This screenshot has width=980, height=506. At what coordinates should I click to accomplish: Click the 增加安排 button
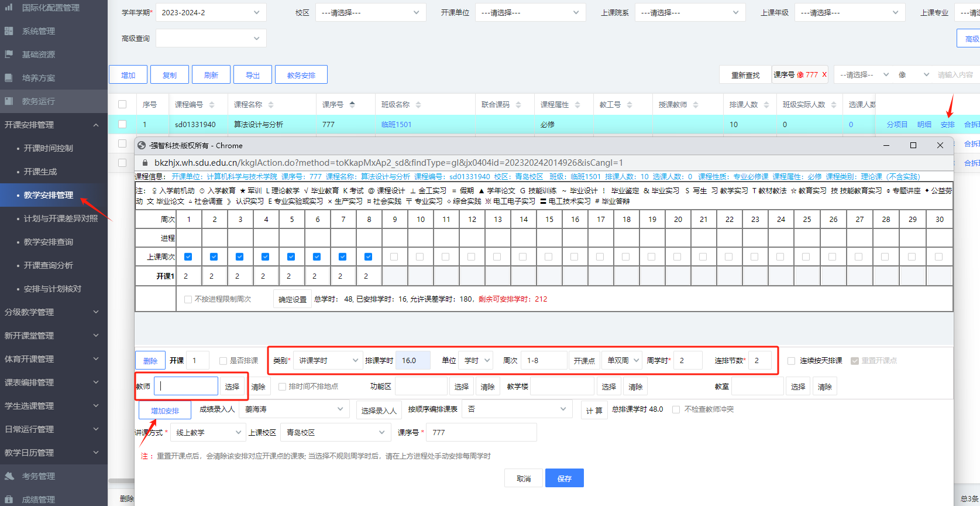click(x=165, y=411)
